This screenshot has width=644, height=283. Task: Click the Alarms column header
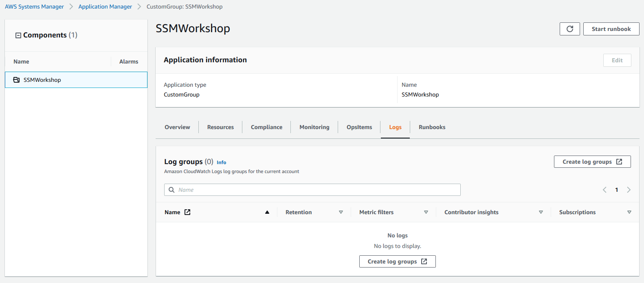(x=129, y=61)
